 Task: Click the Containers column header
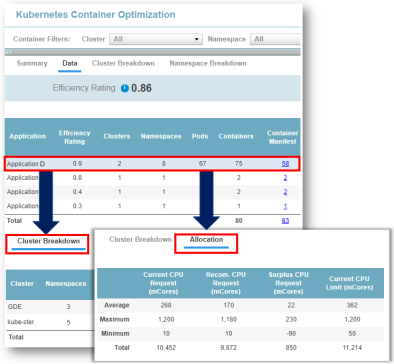click(236, 136)
